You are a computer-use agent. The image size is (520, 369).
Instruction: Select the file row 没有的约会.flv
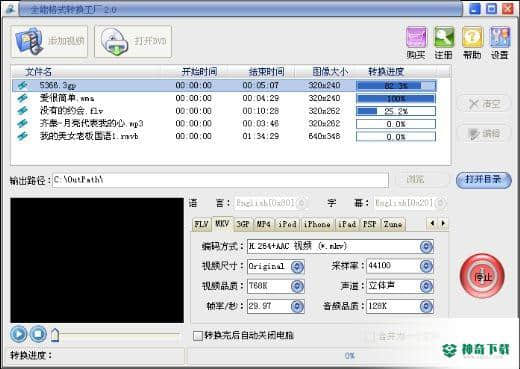tap(225, 111)
